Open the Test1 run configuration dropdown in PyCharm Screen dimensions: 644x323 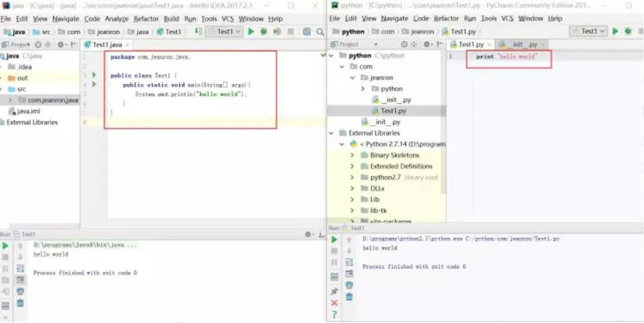tap(589, 32)
